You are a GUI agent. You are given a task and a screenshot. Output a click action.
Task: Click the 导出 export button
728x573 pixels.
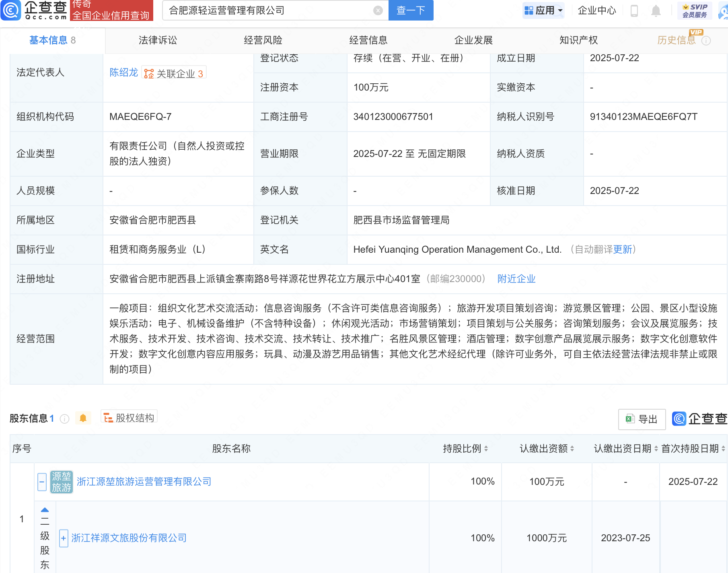(642, 419)
